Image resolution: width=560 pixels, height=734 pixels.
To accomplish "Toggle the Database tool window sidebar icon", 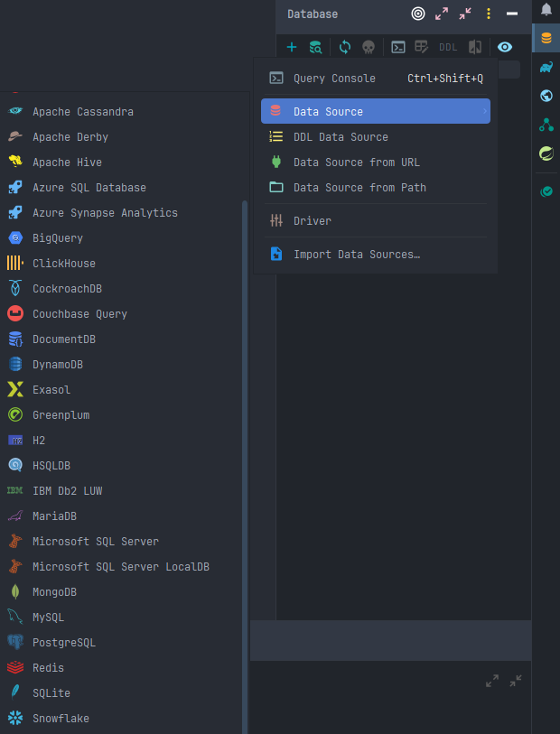I will coord(546,39).
